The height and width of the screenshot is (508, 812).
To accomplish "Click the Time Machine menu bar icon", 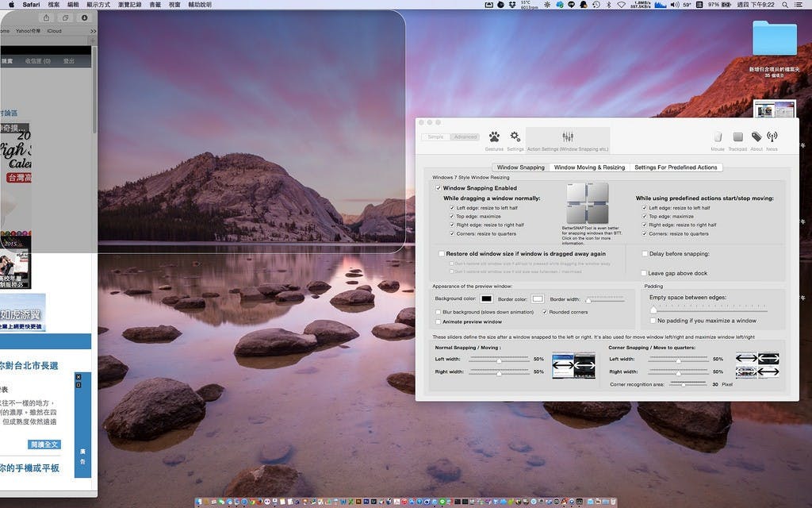I will point(596,5).
